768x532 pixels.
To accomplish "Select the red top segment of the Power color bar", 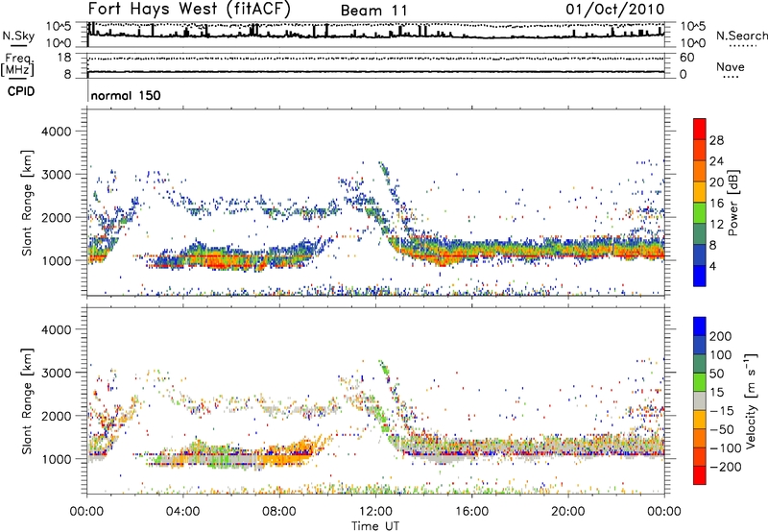I will (700, 129).
